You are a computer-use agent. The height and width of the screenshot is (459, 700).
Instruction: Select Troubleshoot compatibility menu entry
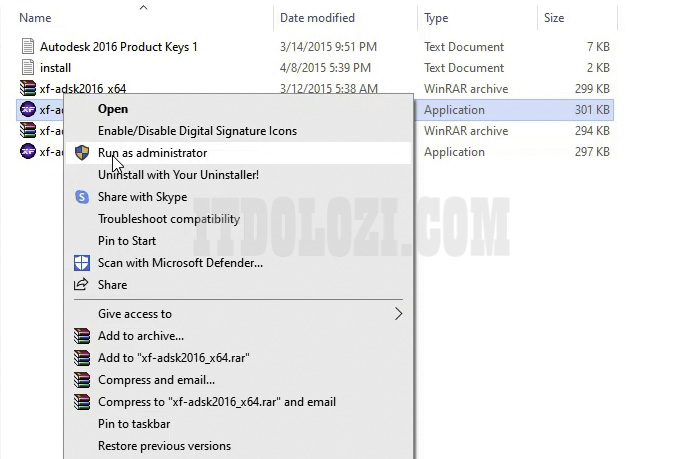(x=169, y=219)
